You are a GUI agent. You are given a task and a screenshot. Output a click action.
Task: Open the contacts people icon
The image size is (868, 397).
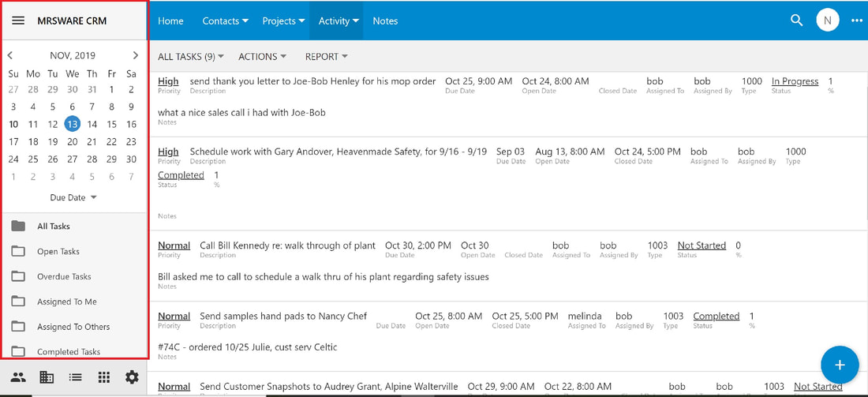tap(18, 377)
